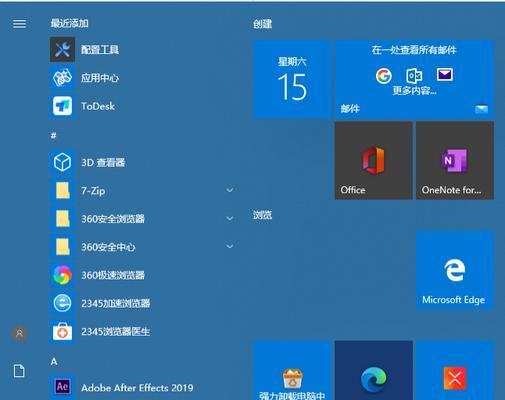Expand the 360安全浏览器 folder chevron
505x400 pixels.
tap(230, 219)
